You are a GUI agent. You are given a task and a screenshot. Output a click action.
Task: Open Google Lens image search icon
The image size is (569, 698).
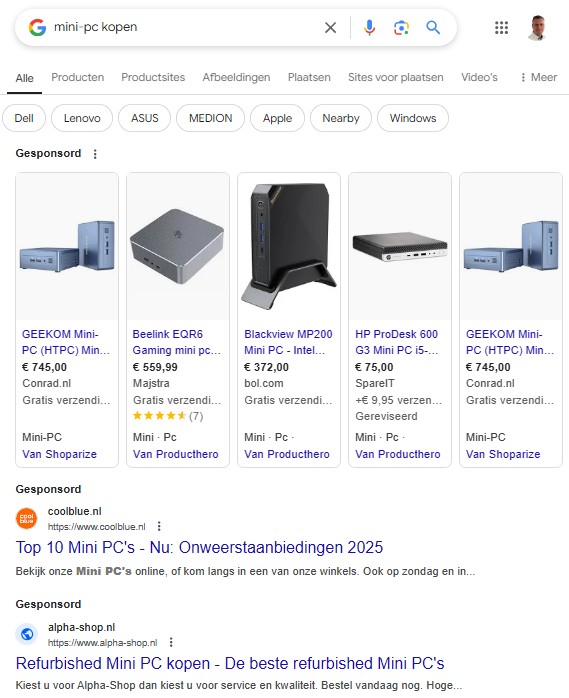[401, 28]
